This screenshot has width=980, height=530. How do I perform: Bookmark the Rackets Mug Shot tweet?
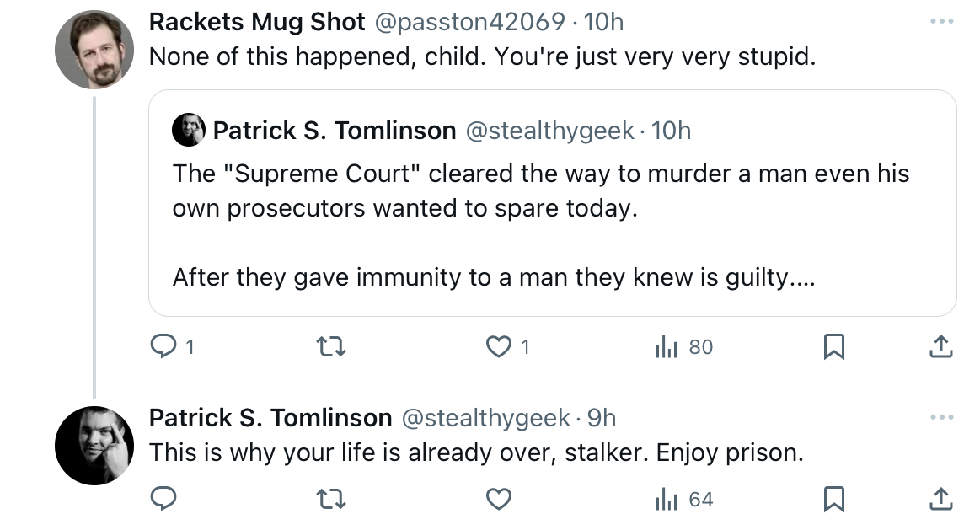click(x=833, y=346)
